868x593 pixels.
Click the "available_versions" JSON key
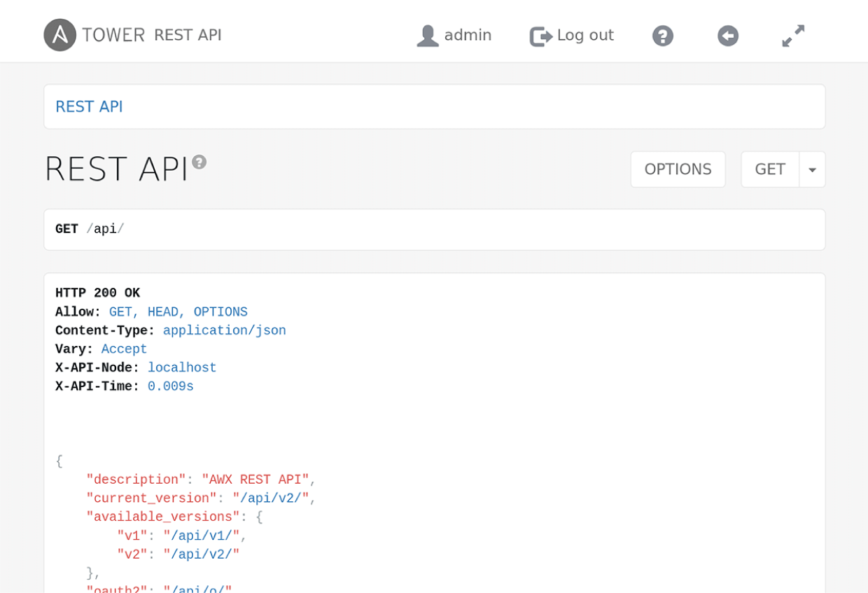pos(163,517)
